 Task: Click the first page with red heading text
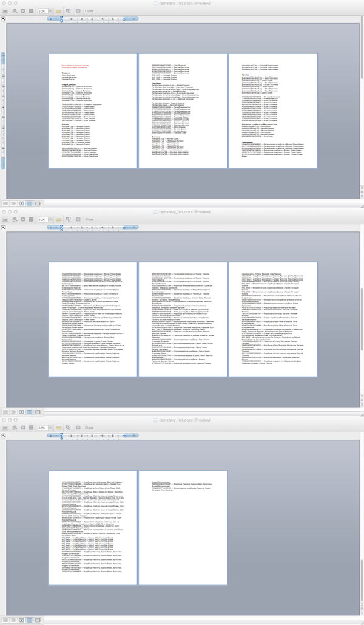[93, 111]
